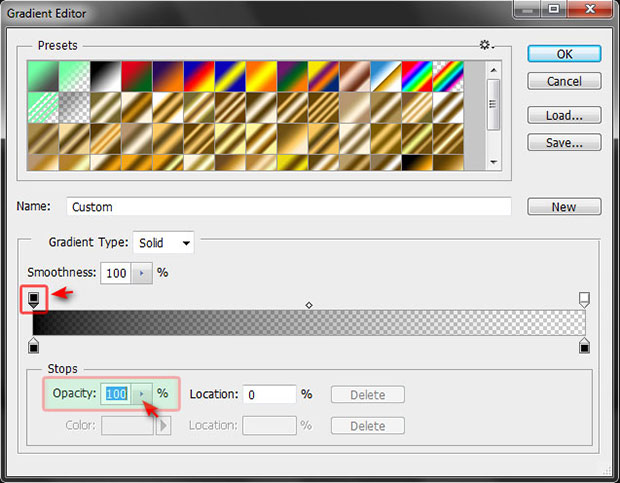Viewport: 620px width, 483px height.
Task: Click the Cancel button
Action: (564, 81)
